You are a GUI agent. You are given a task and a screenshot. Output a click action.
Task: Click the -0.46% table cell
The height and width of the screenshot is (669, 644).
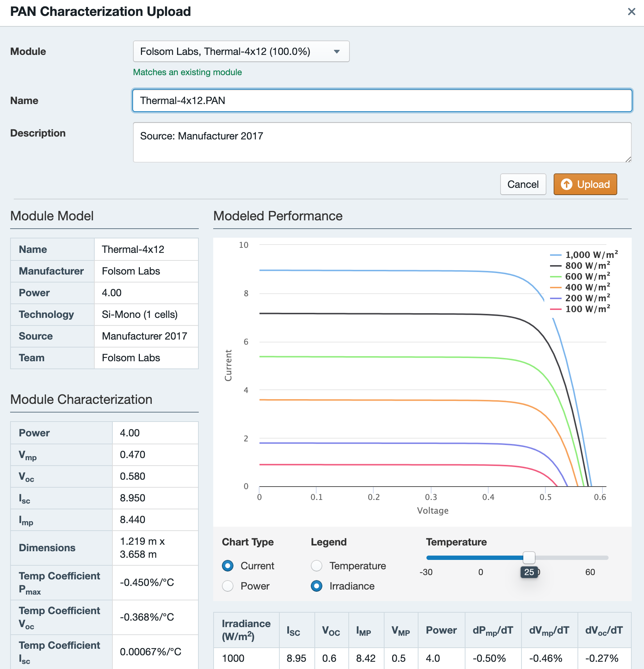(x=549, y=658)
